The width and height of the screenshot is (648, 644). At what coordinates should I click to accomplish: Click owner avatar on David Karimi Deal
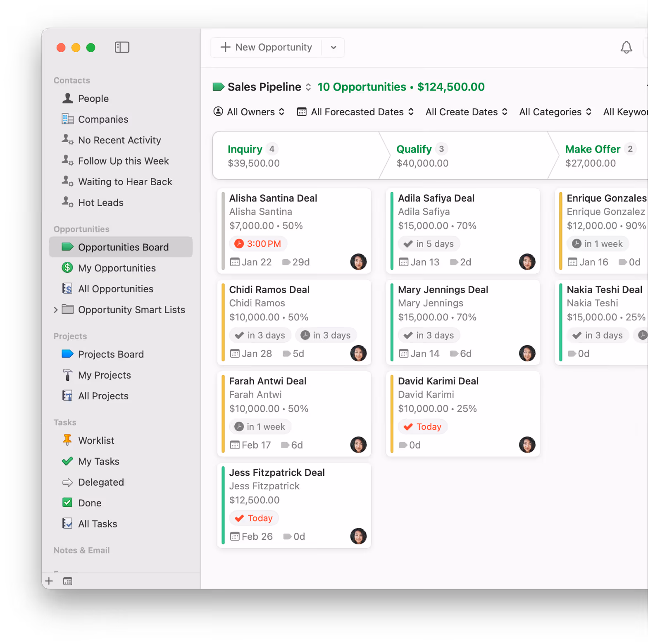527,445
